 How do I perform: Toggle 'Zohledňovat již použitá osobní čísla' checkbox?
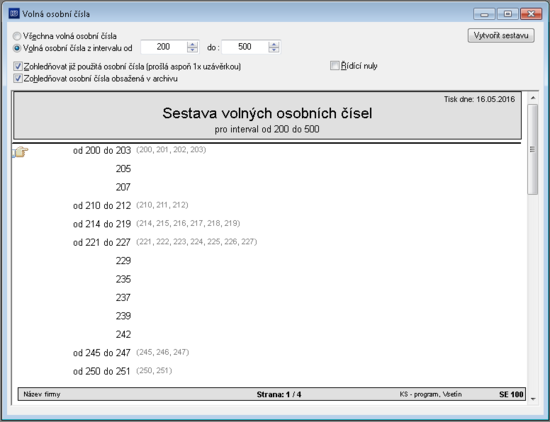[x=18, y=66]
